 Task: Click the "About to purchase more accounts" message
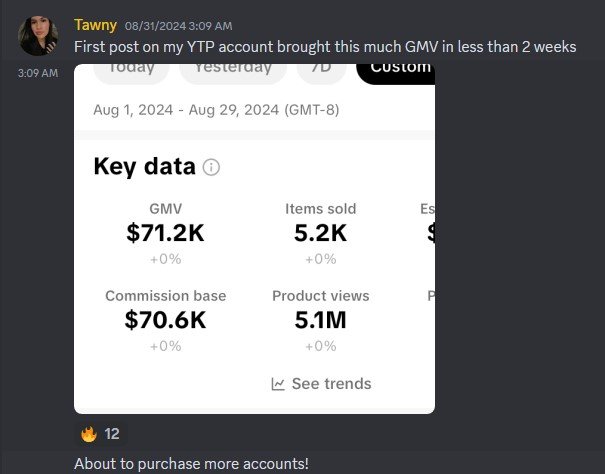click(192, 464)
